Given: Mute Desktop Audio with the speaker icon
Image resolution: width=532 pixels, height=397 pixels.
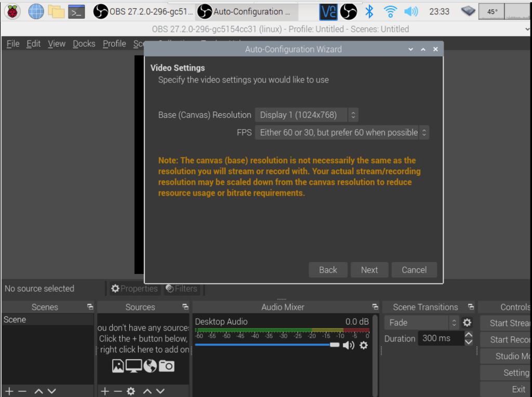Looking at the screenshot, I should pyautogui.click(x=349, y=345).
